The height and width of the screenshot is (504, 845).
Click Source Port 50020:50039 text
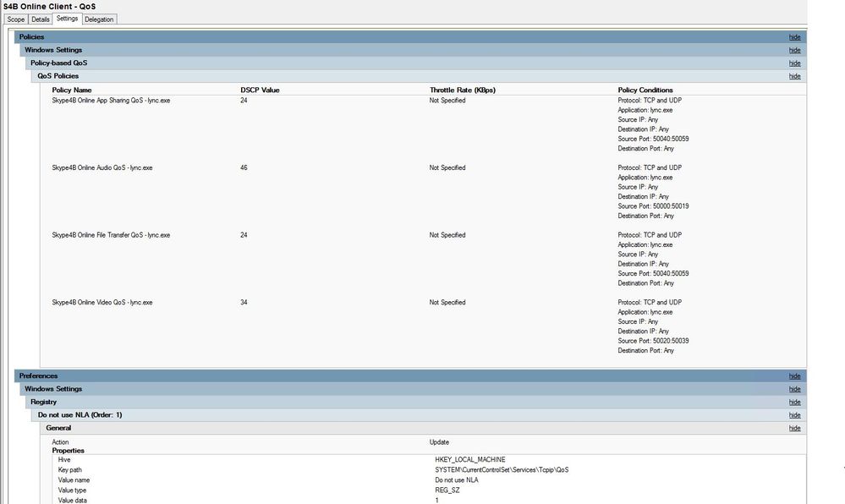tap(653, 341)
